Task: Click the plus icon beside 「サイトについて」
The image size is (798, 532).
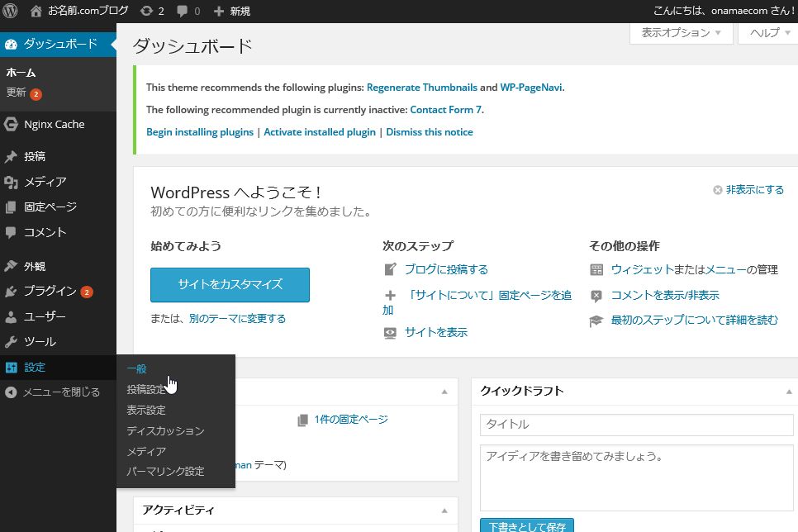Action: 391,295
